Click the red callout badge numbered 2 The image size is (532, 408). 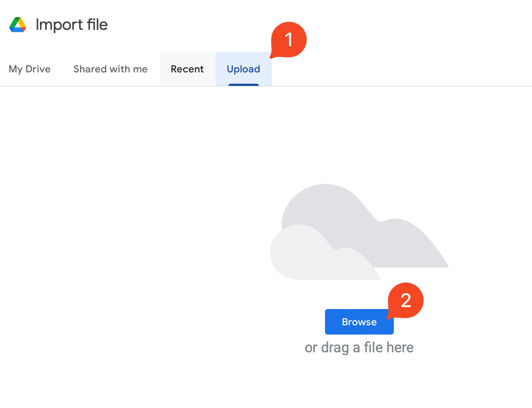tap(406, 300)
